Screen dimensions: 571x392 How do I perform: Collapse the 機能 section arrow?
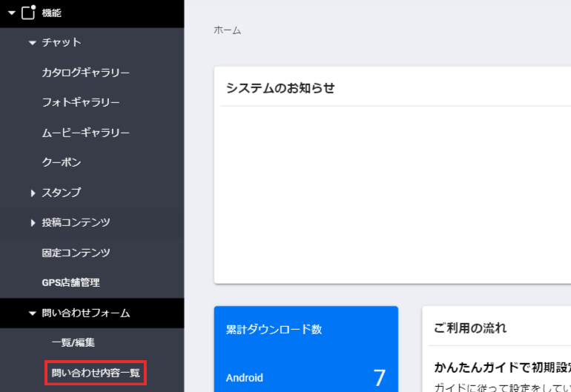point(12,13)
